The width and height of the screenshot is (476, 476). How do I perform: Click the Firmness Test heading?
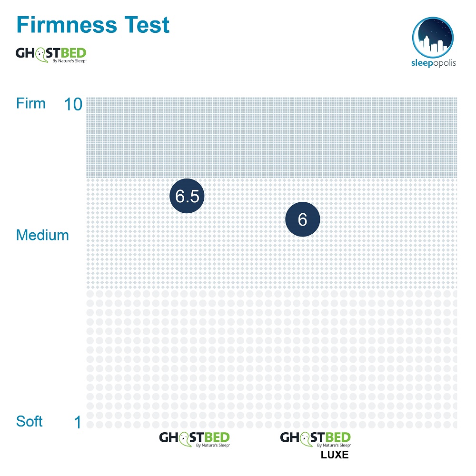(x=93, y=25)
